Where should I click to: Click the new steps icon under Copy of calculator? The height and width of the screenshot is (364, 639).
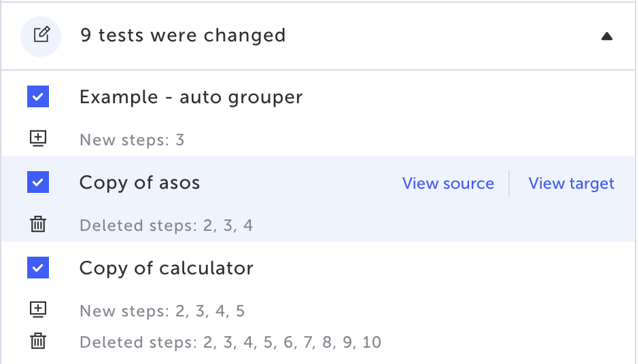[38, 310]
